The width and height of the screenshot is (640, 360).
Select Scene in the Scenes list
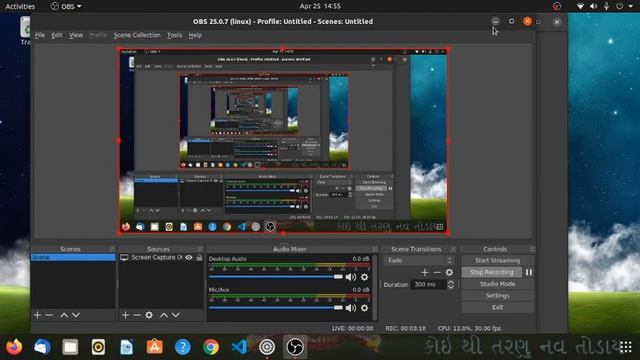pos(73,258)
